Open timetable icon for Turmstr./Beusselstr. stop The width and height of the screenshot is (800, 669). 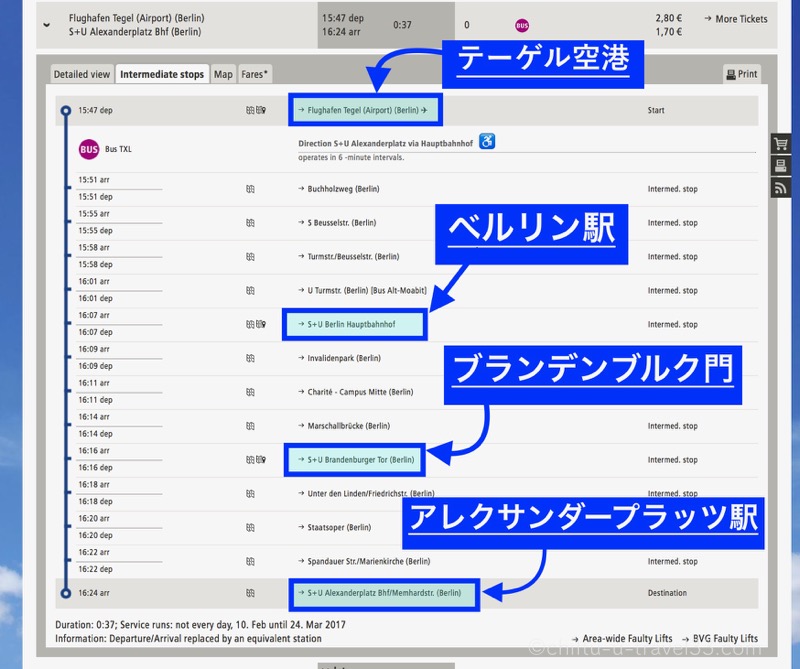click(250, 257)
